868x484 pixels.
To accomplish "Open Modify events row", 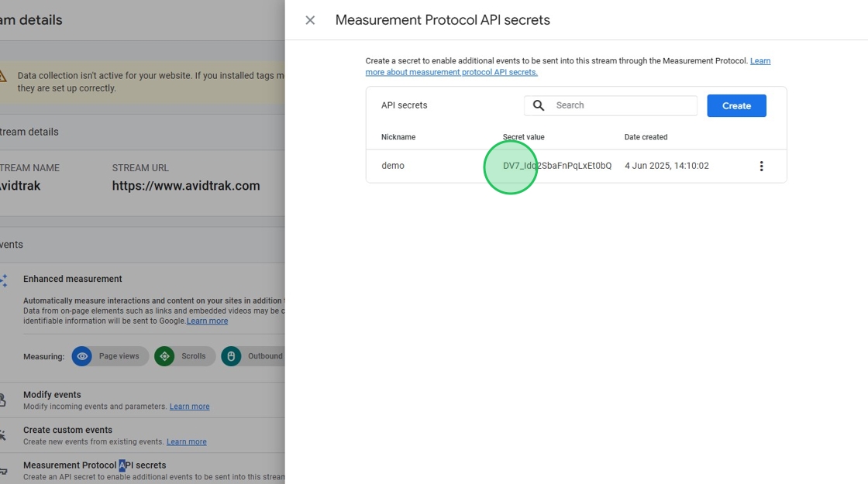I will (143, 400).
